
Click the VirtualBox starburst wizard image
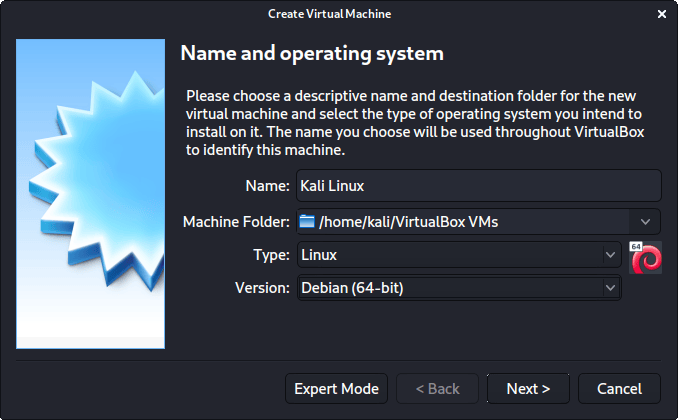90,193
